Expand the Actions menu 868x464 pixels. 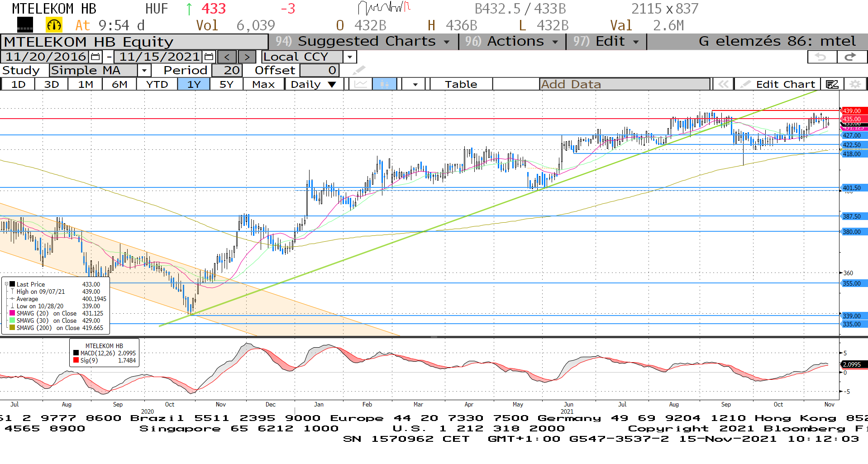point(512,41)
